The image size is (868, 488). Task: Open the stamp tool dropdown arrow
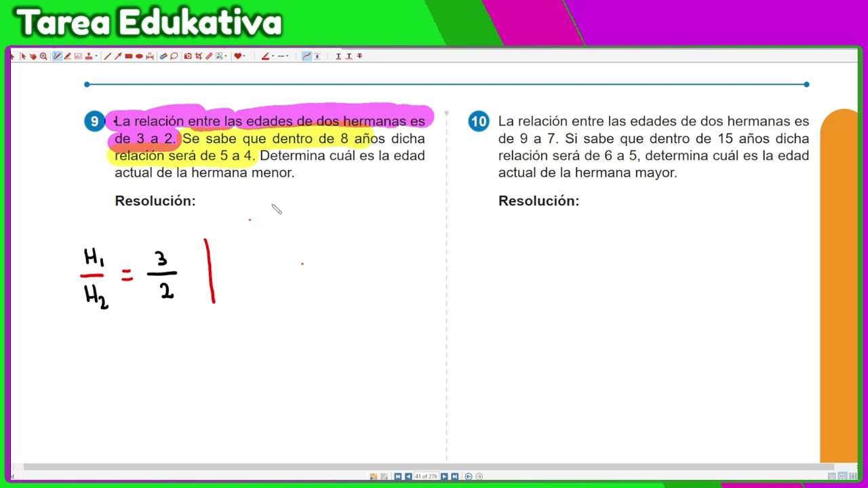[x=96, y=56]
